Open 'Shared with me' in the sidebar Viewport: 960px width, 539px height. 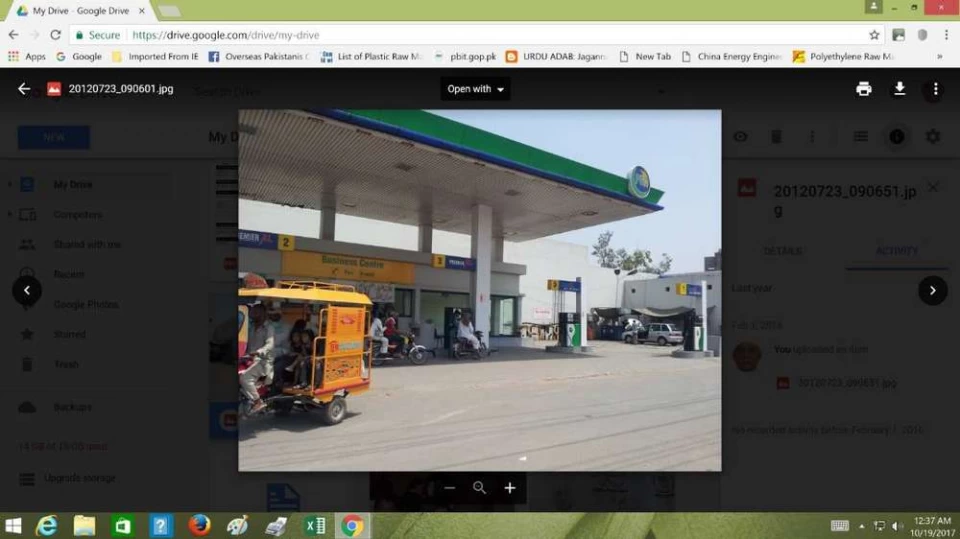[x=86, y=244]
